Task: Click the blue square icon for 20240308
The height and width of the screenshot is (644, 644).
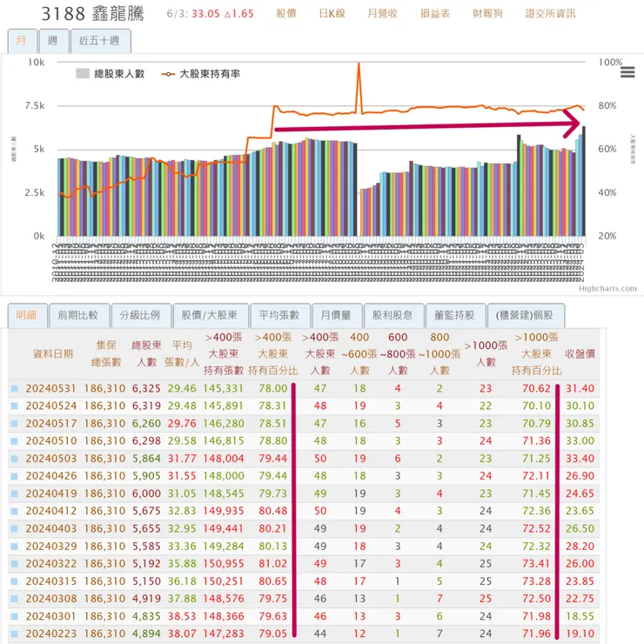Action: [x=15, y=599]
